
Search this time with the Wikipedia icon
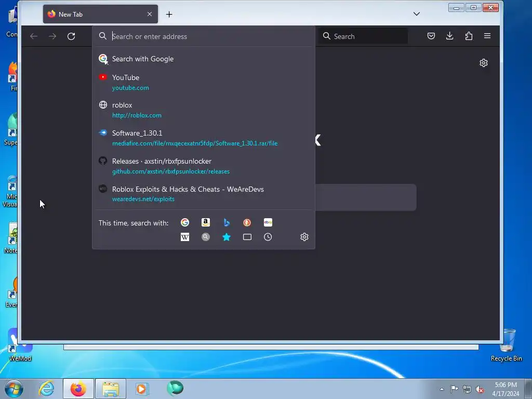pos(185,237)
